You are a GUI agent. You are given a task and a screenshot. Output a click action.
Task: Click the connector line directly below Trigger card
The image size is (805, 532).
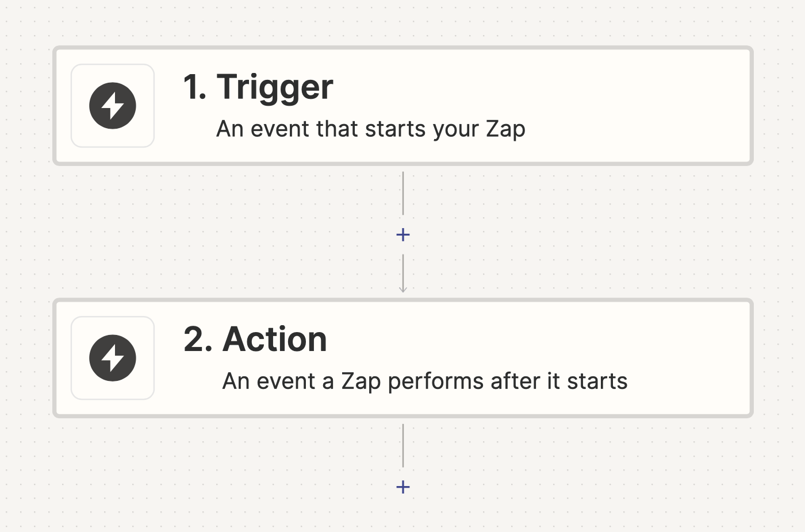(x=403, y=193)
